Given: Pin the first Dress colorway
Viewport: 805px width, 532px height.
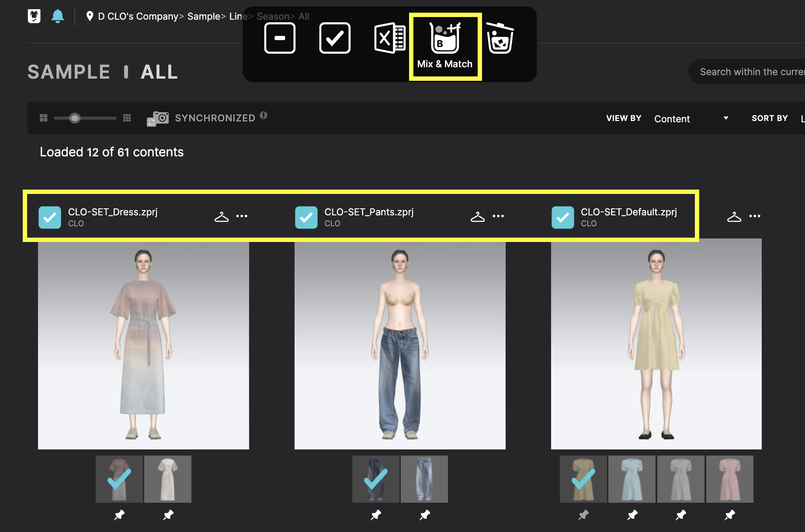Looking at the screenshot, I should click(x=119, y=515).
